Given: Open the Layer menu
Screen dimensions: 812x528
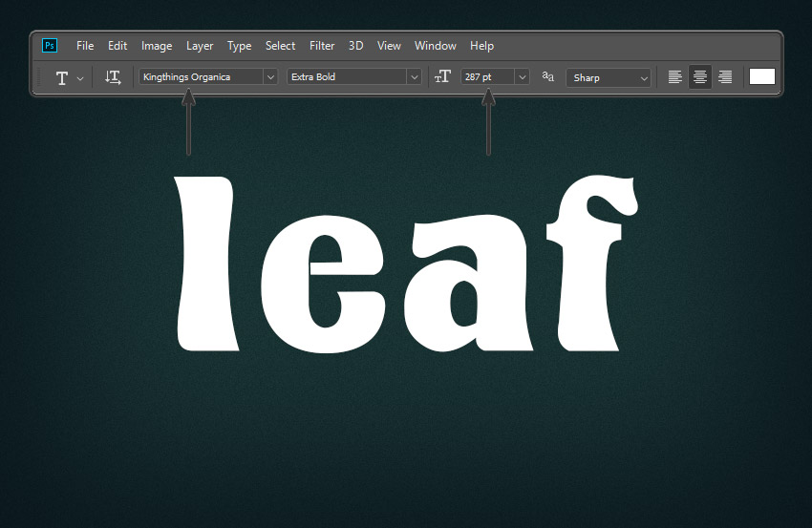Looking at the screenshot, I should (x=200, y=46).
